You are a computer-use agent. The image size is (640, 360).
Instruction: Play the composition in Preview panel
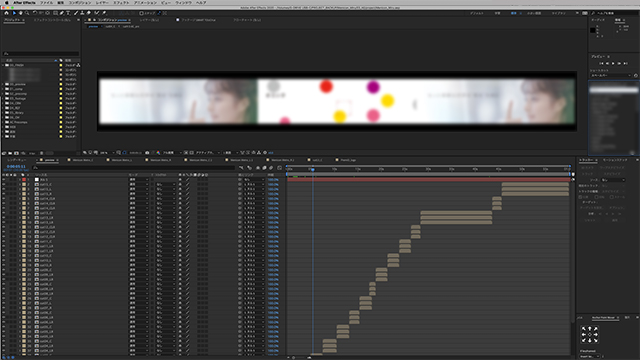613,64
